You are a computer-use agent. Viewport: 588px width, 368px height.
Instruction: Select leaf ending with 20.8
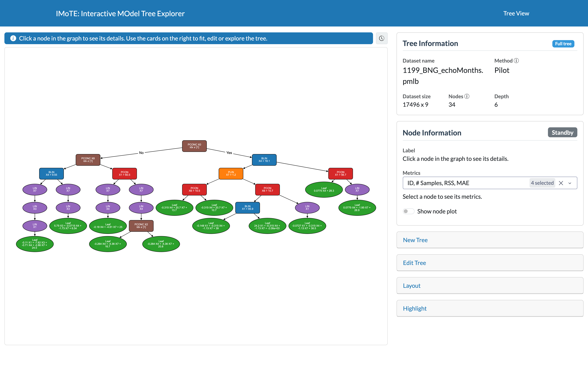pos(161,244)
